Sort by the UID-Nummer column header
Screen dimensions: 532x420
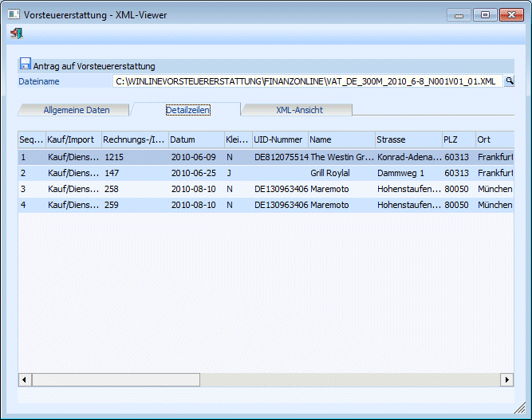[280, 139]
